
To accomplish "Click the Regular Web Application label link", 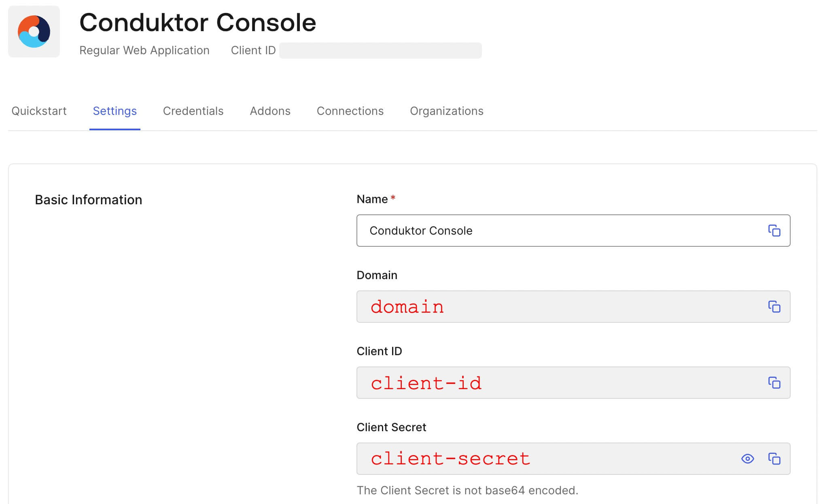I will [144, 50].
